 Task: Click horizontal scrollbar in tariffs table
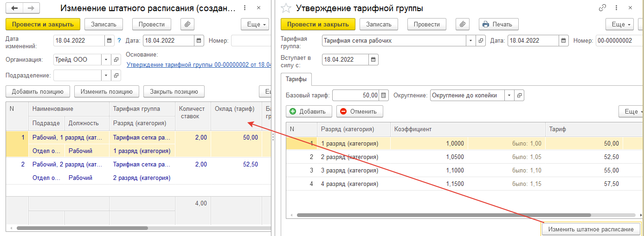tap(444, 215)
